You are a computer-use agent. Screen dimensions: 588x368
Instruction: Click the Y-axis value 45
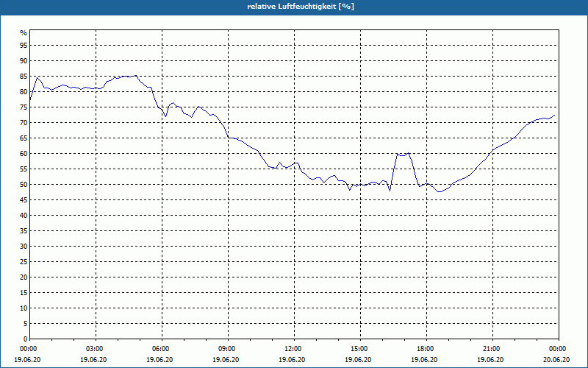click(x=24, y=199)
